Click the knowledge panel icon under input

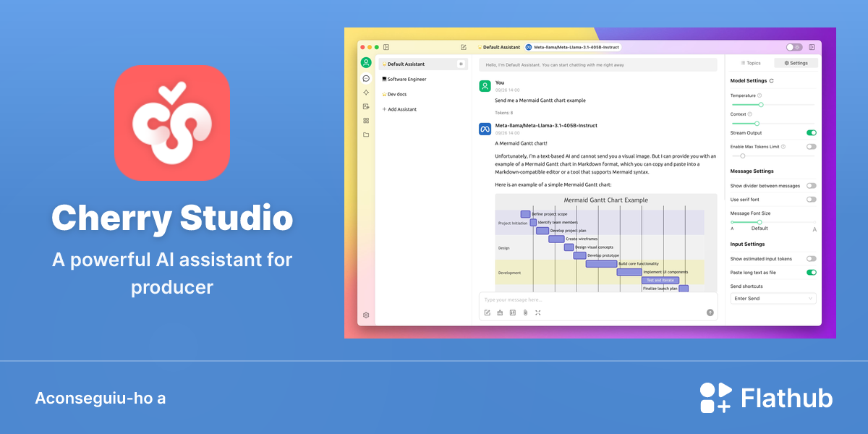click(x=512, y=312)
